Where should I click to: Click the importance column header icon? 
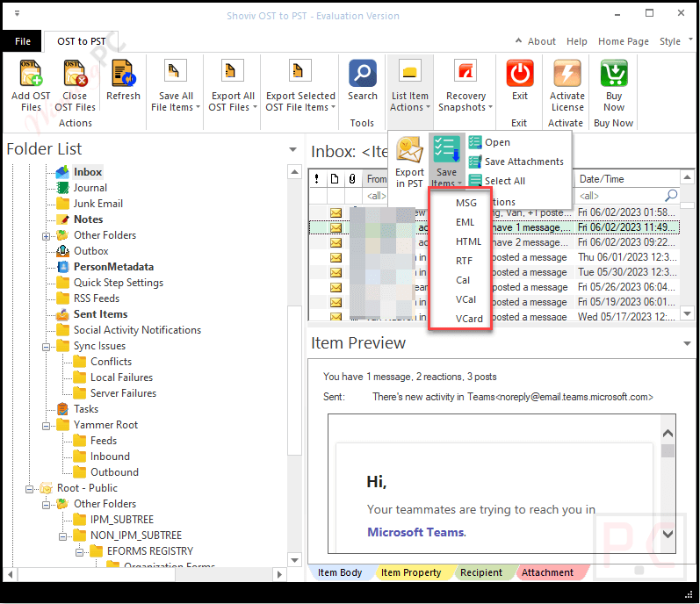(x=316, y=179)
